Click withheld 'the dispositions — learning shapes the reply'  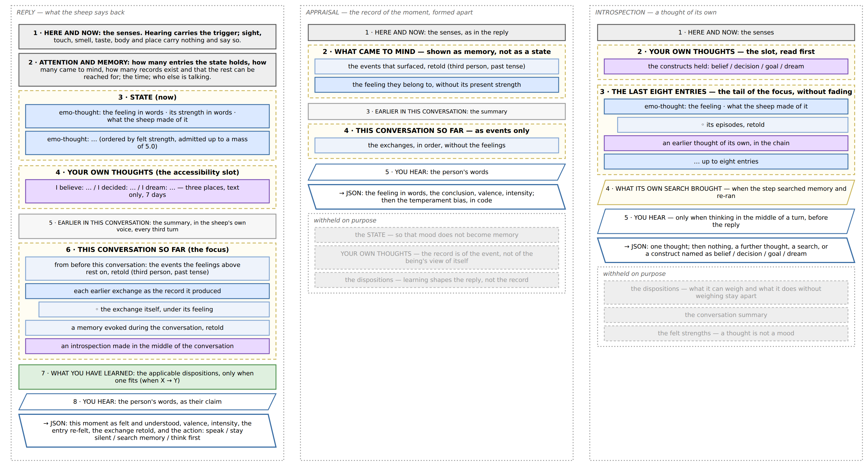point(436,280)
